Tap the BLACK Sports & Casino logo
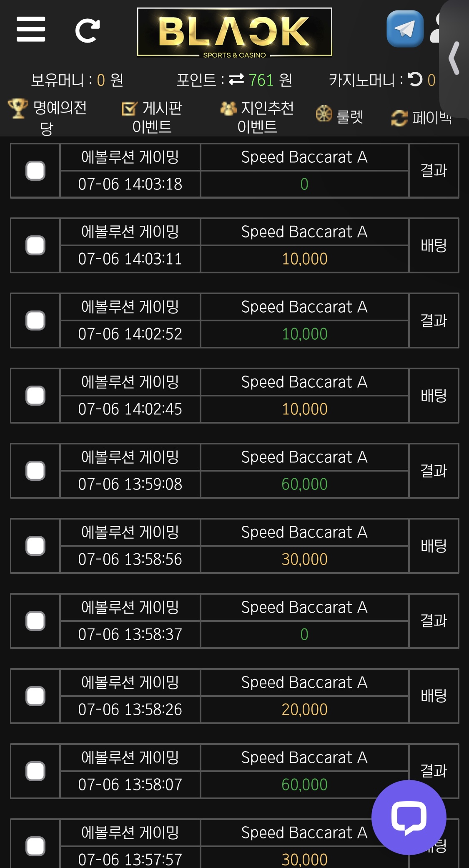Viewport: 469px width, 868px height. [235, 32]
